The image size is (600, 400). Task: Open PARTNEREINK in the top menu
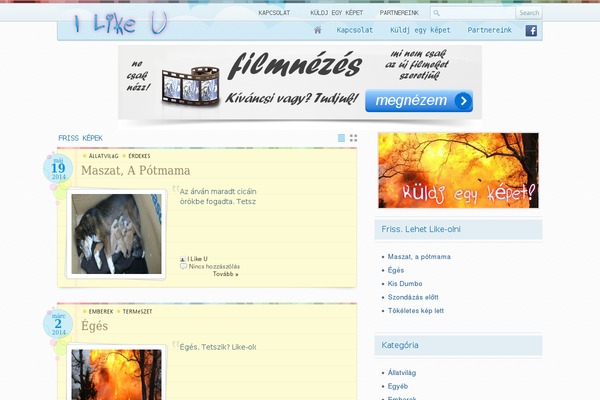coord(399,13)
